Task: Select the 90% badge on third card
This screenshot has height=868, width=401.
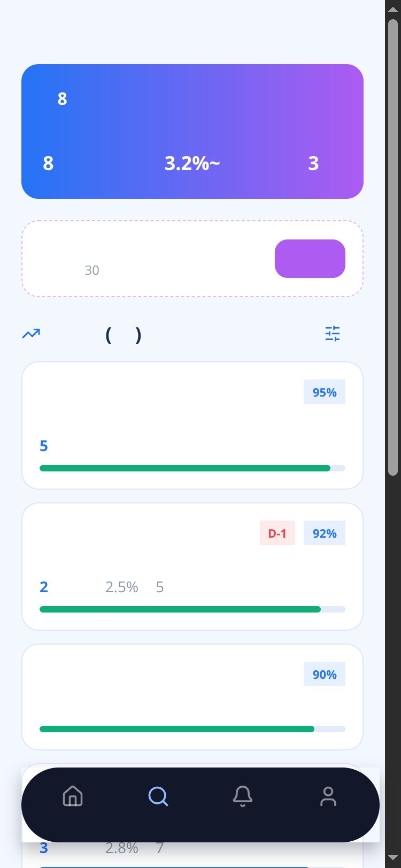Action: [x=325, y=674]
